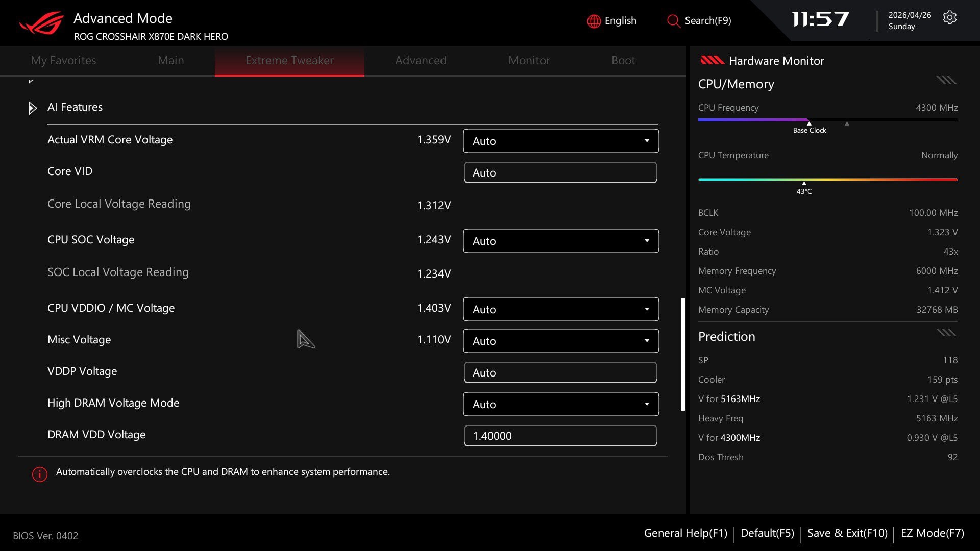Click the ROG logo icon

coord(41,22)
